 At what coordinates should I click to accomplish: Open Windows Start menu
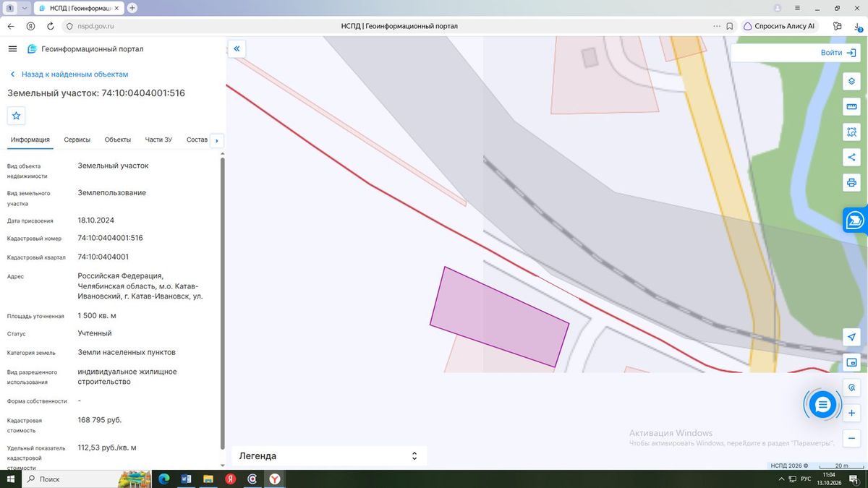[x=11, y=479]
